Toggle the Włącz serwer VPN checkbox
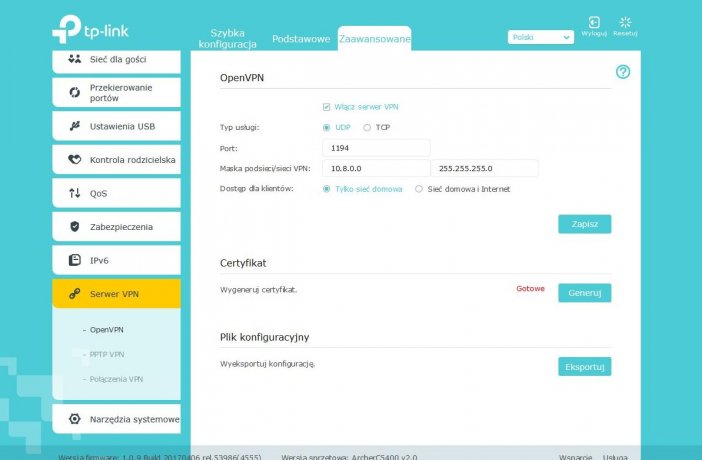Image resolution: width=702 pixels, height=460 pixels. click(326, 107)
